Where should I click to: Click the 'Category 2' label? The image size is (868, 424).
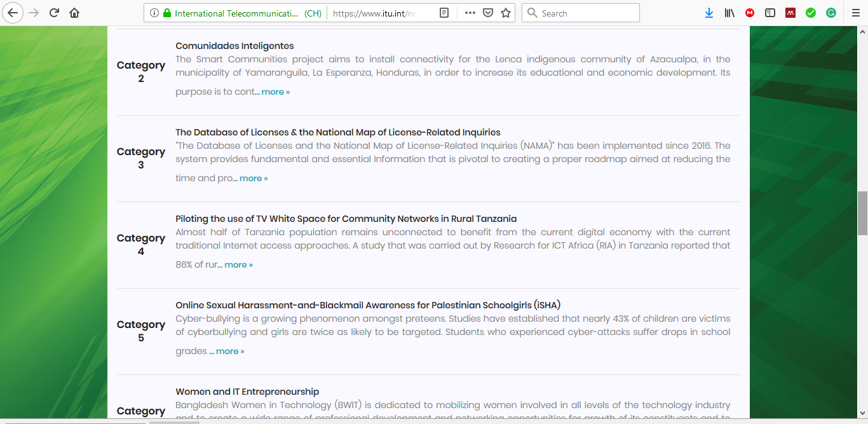point(141,72)
